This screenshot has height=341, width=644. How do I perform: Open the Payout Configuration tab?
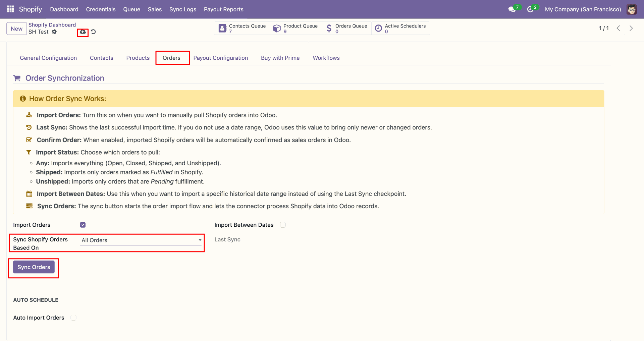221,58
